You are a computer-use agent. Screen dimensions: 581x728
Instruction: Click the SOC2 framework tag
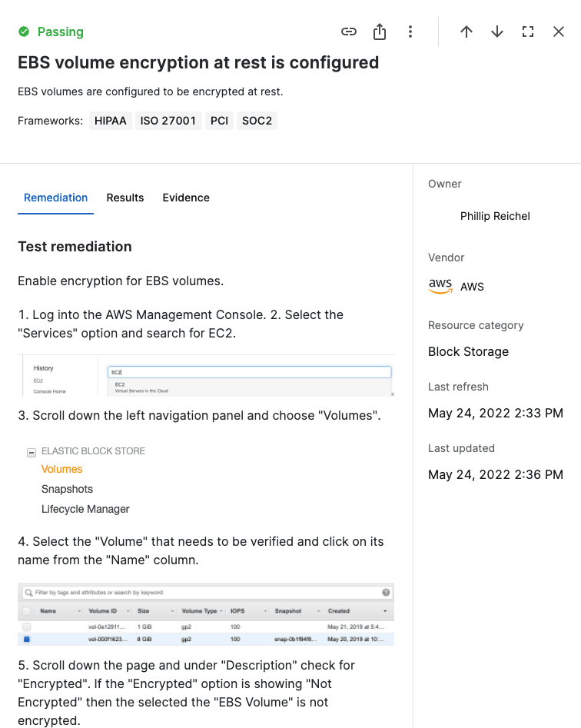pos(257,121)
